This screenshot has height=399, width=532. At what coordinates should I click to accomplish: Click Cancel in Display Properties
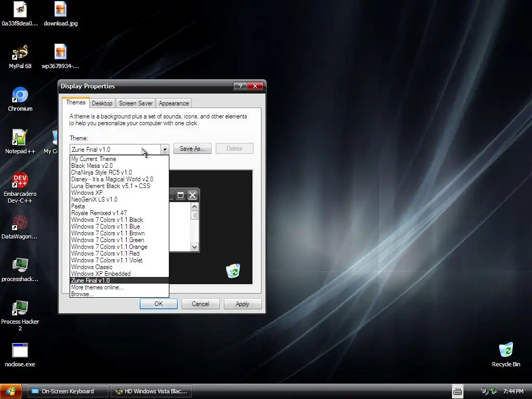(201, 303)
